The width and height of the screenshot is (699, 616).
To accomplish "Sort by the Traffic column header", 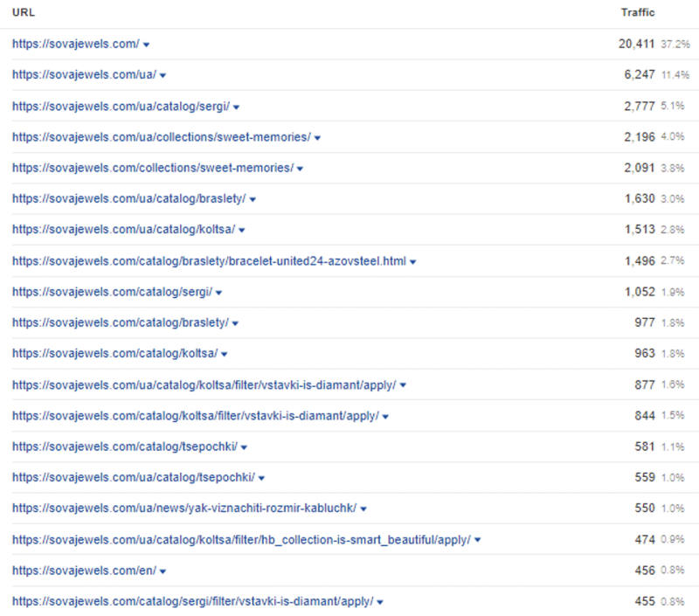I will click(637, 13).
